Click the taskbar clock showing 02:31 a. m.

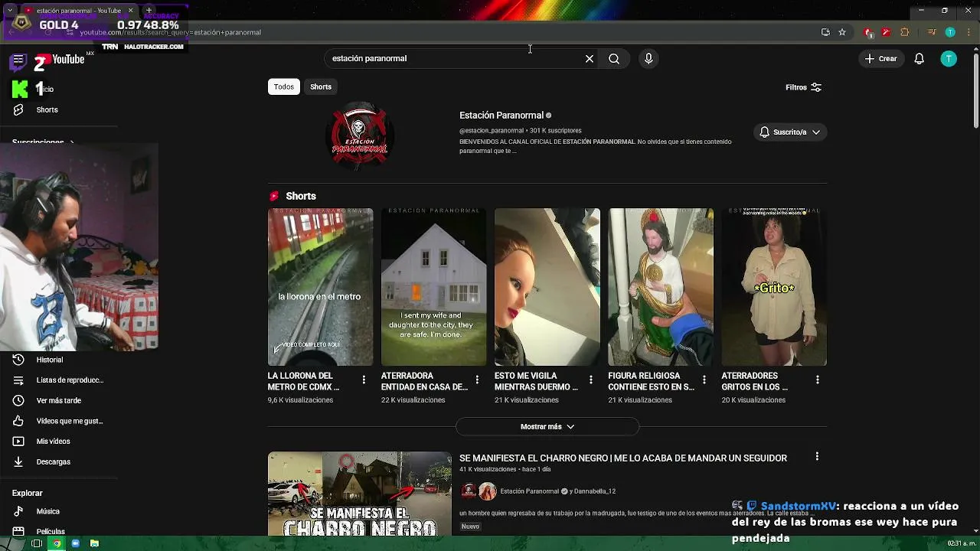click(961, 543)
